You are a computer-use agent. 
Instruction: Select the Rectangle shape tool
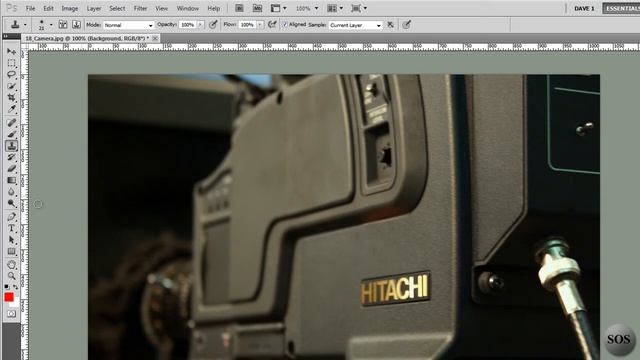(x=11, y=251)
